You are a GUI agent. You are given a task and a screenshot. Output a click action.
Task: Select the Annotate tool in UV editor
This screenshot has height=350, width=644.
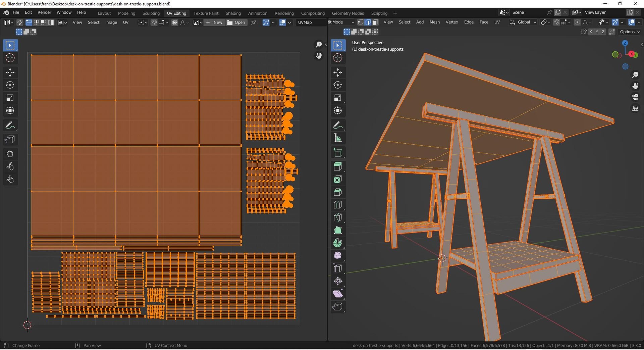coord(10,125)
